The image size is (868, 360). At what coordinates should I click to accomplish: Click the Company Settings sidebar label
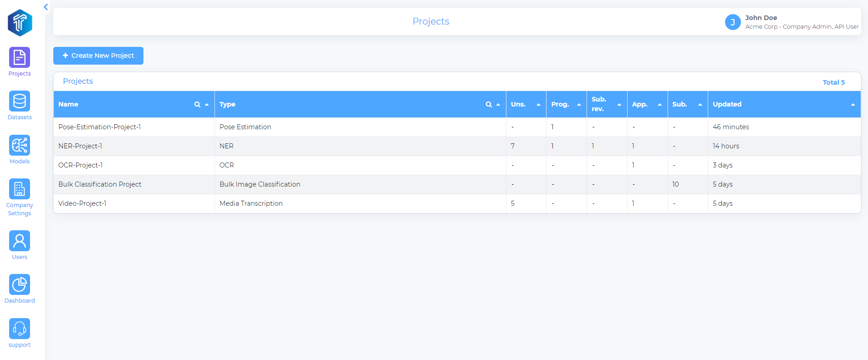[20, 209]
